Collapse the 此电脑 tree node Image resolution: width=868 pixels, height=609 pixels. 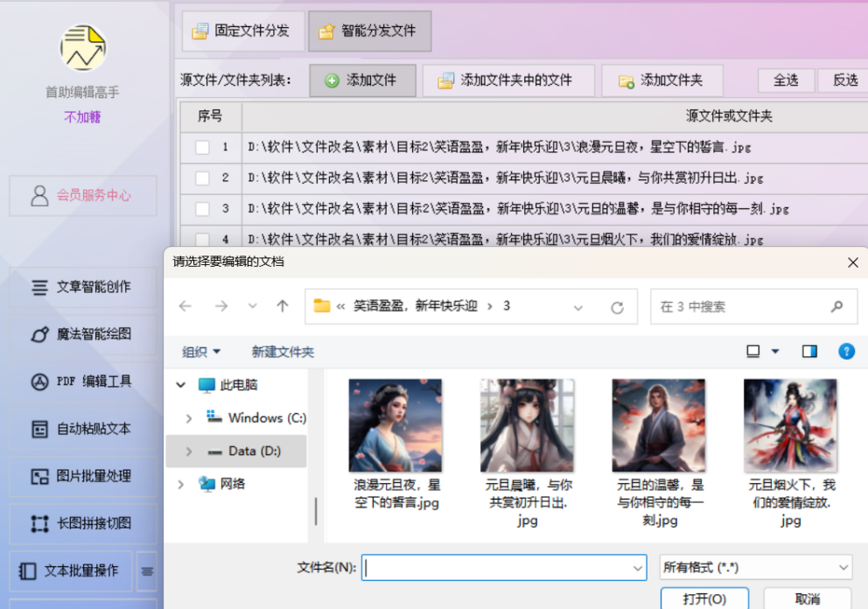click(180, 385)
